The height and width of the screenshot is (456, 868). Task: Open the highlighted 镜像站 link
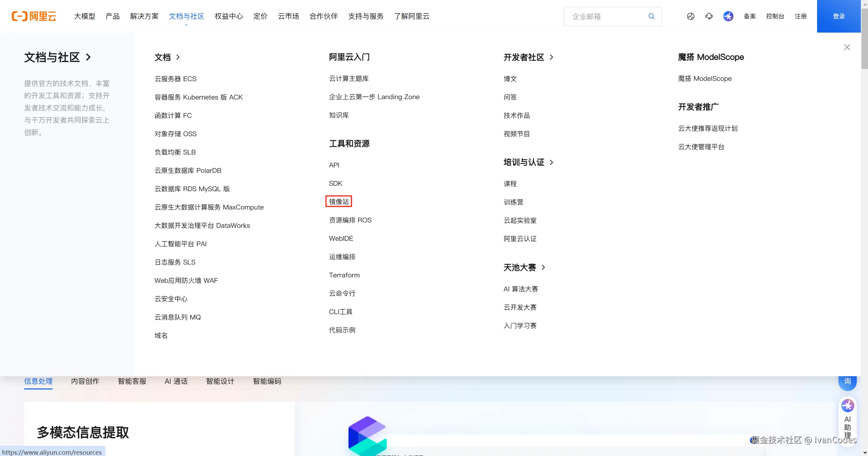(x=339, y=201)
